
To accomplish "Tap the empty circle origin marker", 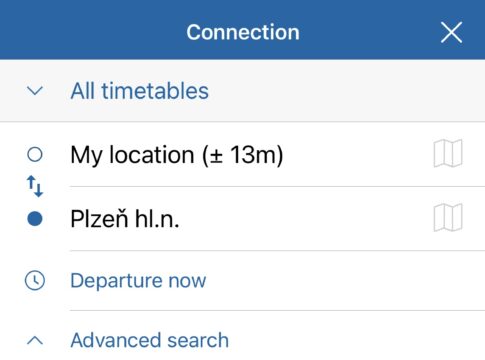I will (x=35, y=154).
